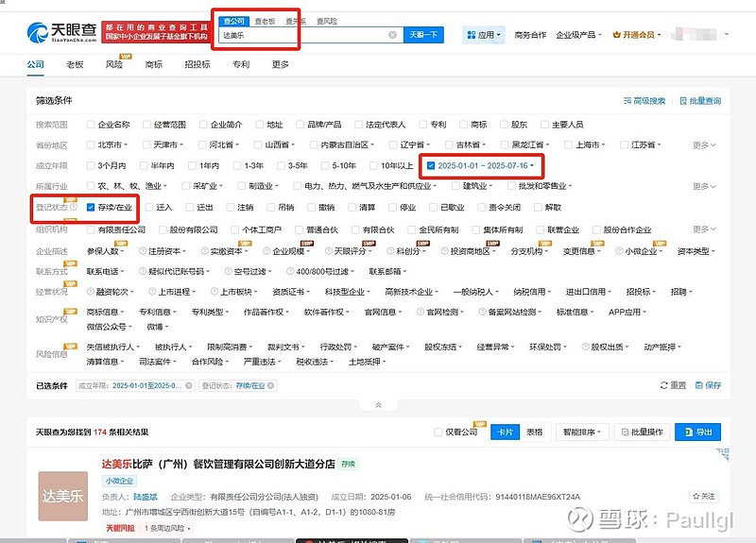Check the 注销 status checkbox

click(230, 207)
